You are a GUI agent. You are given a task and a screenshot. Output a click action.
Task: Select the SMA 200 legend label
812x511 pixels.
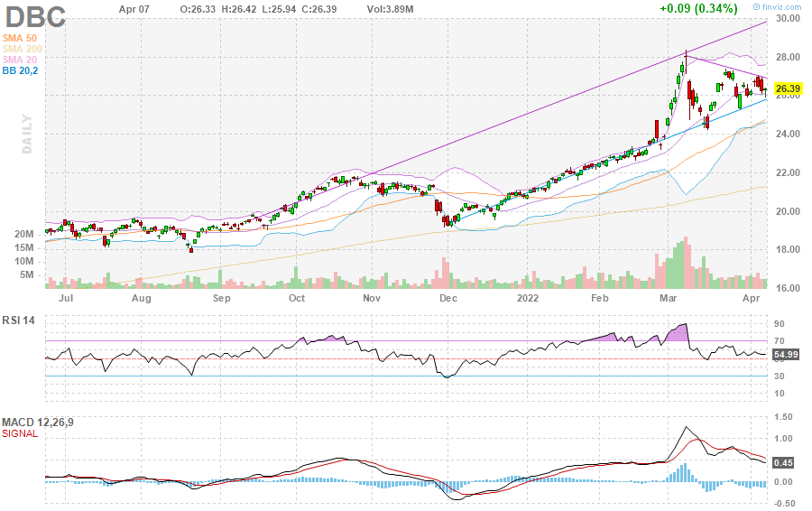tap(23, 50)
